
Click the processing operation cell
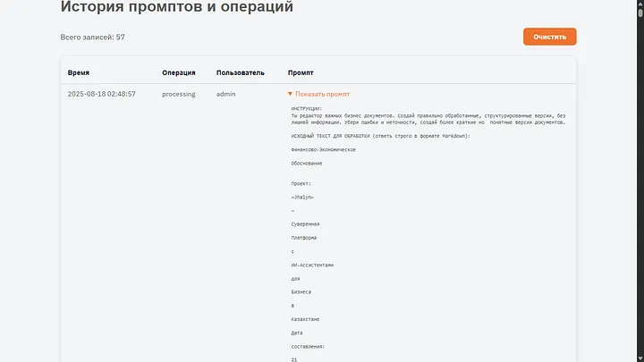pyautogui.click(x=178, y=94)
